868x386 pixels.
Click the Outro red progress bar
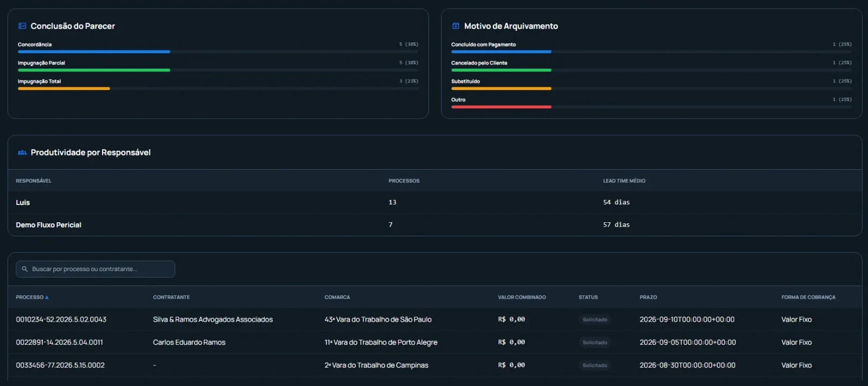pyautogui.click(x=501, y=107)
